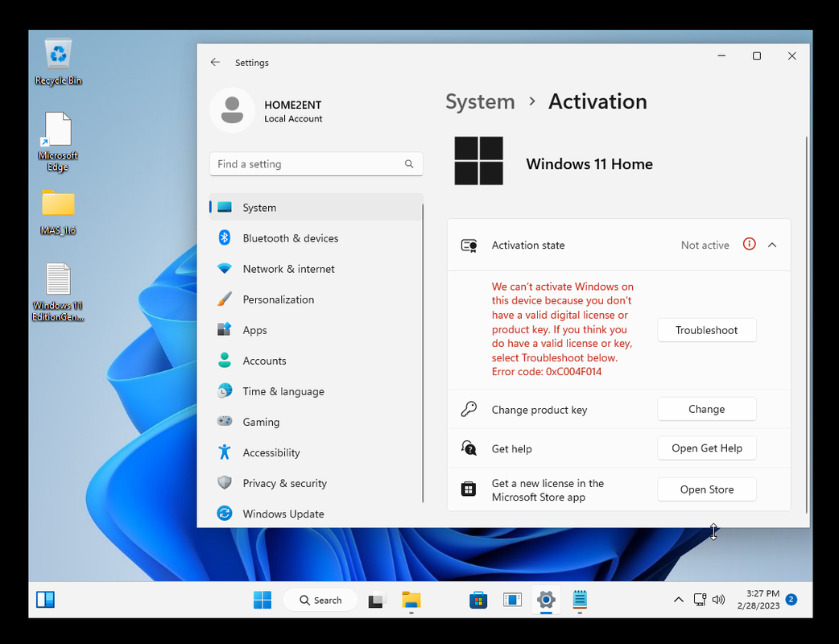Open the Start menu
The width and height of the screenshot is (839, 644).
click(x=262, y=600)
